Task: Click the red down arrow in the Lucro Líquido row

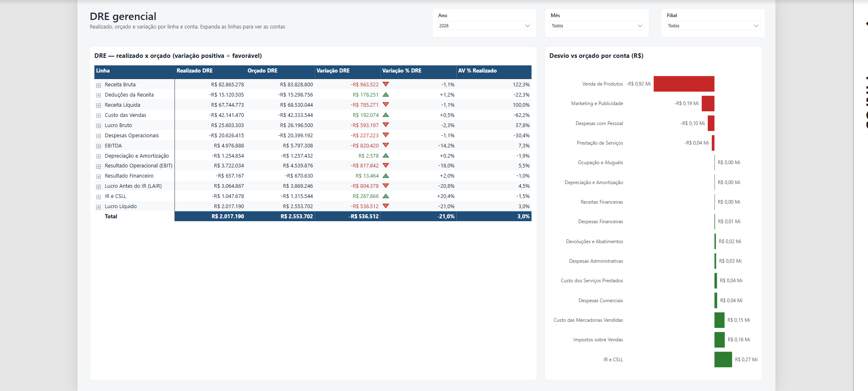Action: point(386,206)
